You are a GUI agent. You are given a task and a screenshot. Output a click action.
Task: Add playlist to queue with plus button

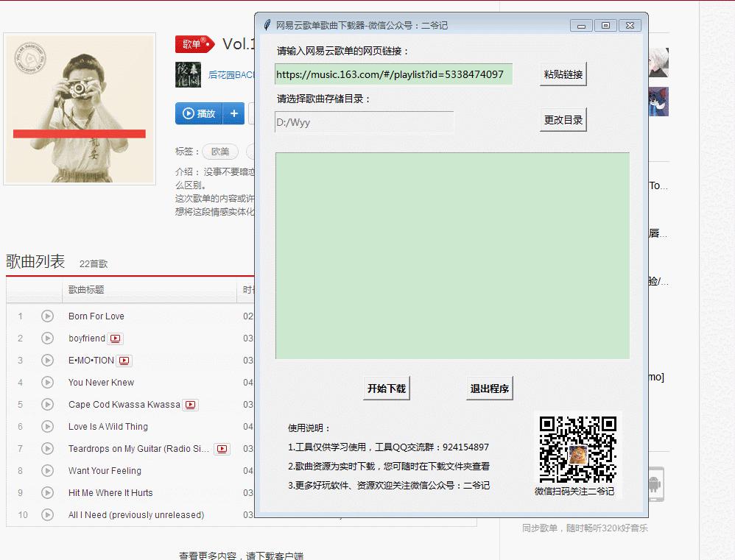[234, 113]
